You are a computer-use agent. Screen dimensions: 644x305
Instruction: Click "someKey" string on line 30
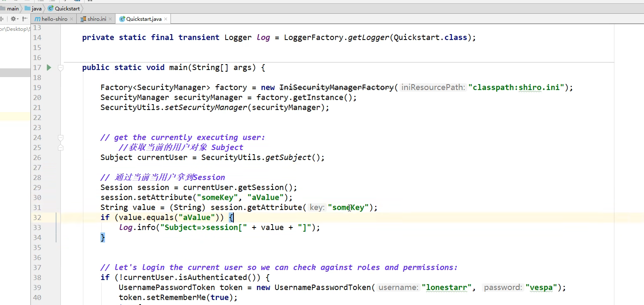pos(218,197)
